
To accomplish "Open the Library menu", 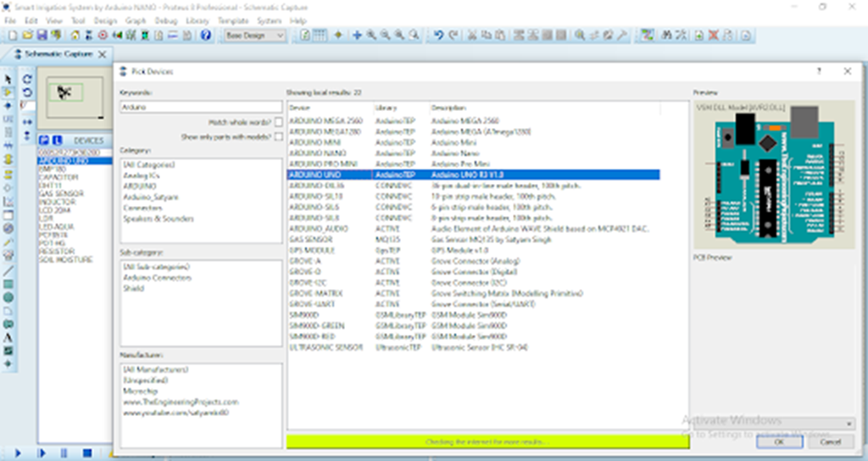I will [x=197, y=20].
